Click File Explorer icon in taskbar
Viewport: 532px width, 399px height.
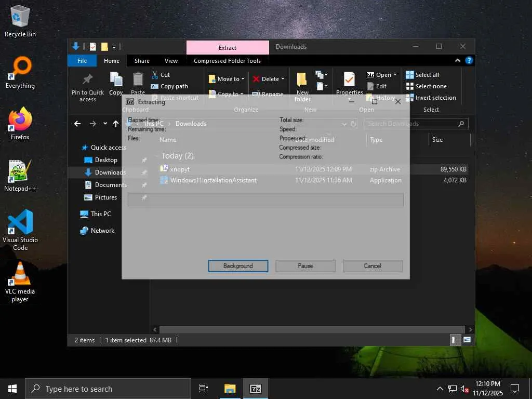[x=230, y=389]
